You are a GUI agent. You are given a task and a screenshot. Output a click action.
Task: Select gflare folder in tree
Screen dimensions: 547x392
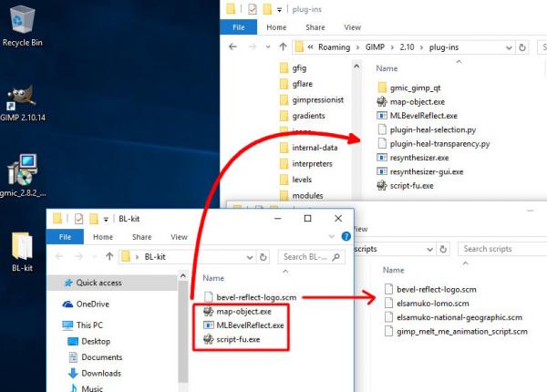[x=296, y=84]
